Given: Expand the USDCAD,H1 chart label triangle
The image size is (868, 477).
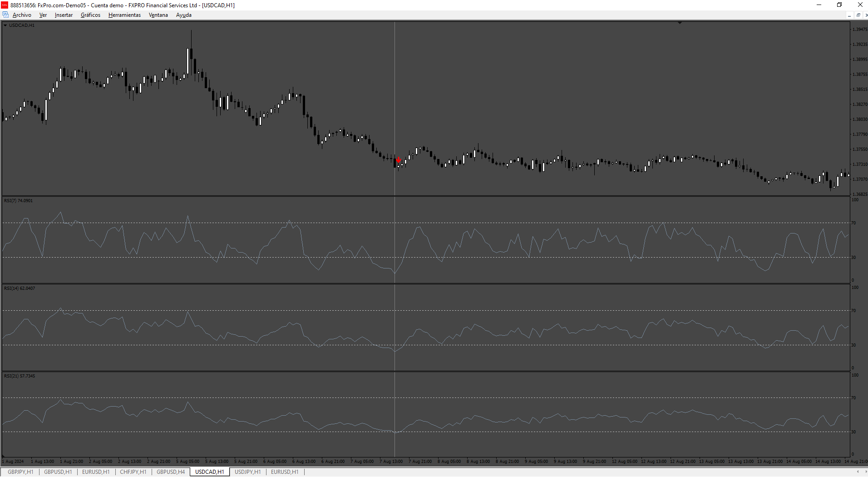Looking at the screenshot, I should [5, 25].
